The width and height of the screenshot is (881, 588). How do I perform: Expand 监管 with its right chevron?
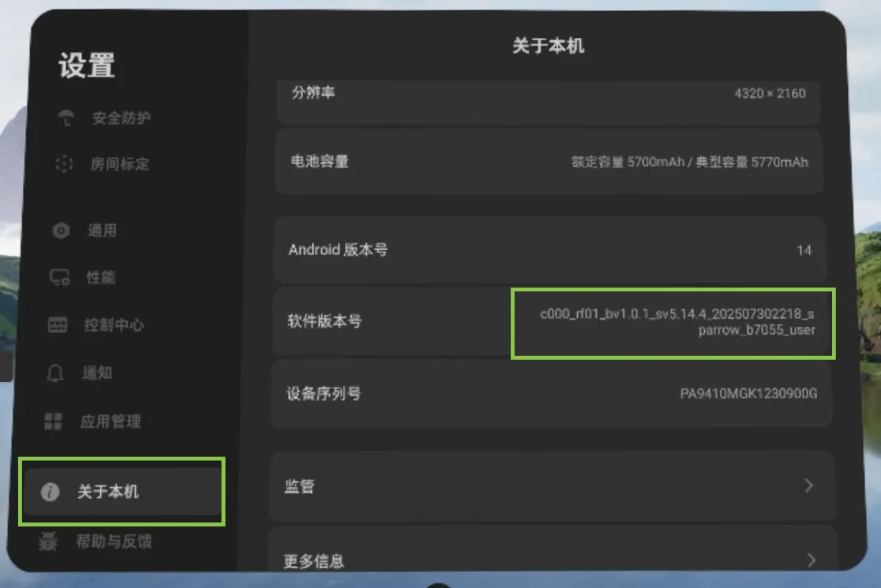click(x=808, y=486)
